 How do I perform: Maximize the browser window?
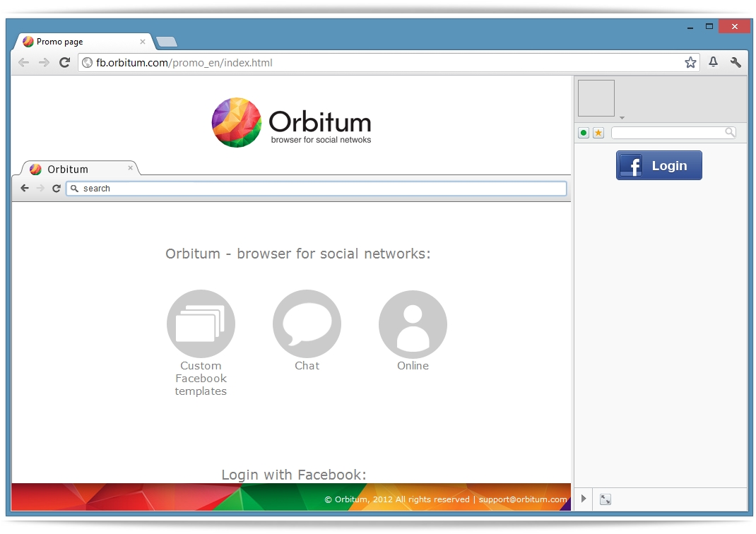[x=709, y=27]
